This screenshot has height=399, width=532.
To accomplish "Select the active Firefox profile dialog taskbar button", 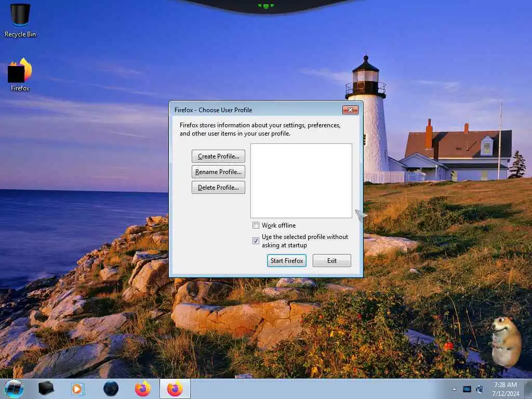I will pos(175,389).
